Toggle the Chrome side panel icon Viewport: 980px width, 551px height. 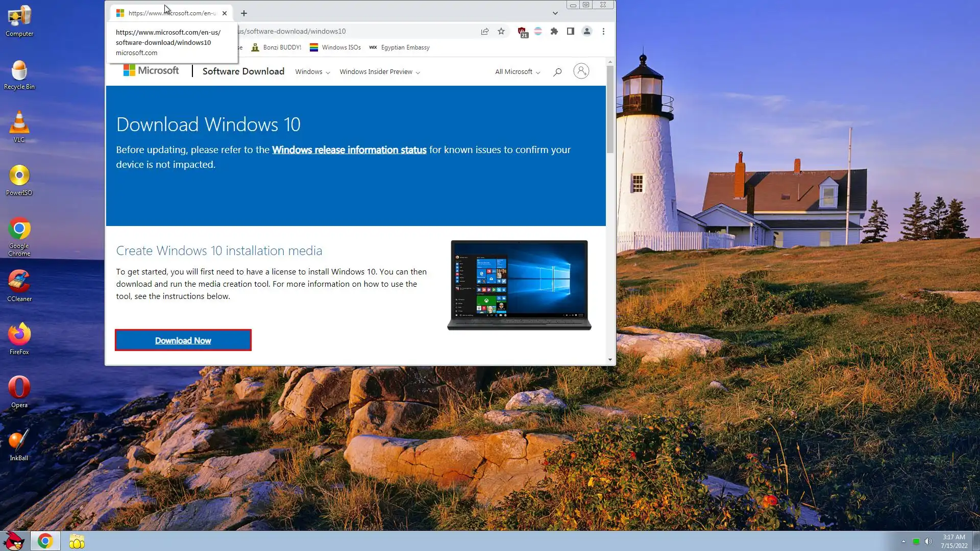pos(571,31)
